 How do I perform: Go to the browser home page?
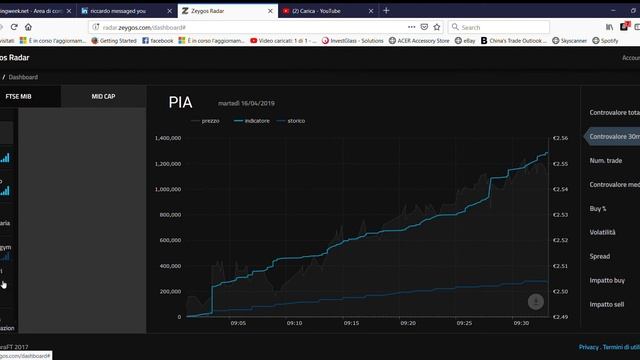(28, 27)
